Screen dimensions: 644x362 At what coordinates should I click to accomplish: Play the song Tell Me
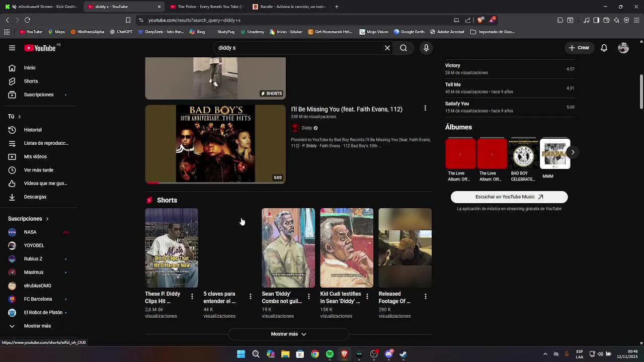click(x=510, y=88)
